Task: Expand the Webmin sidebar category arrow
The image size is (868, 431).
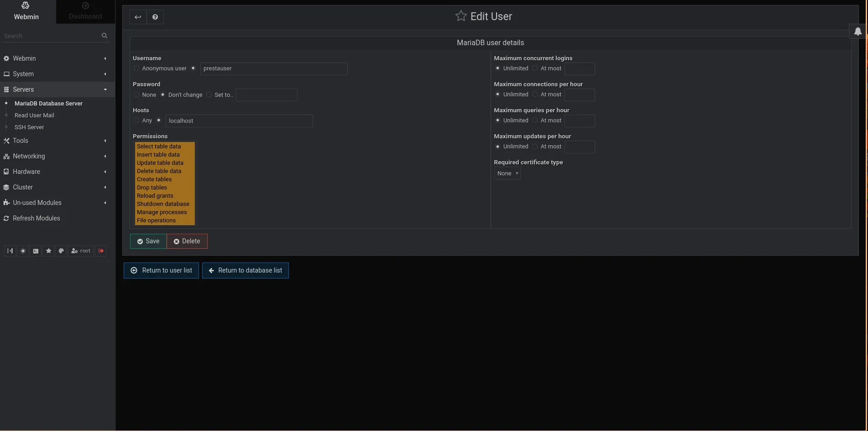Action: click(x=105, y=59)
